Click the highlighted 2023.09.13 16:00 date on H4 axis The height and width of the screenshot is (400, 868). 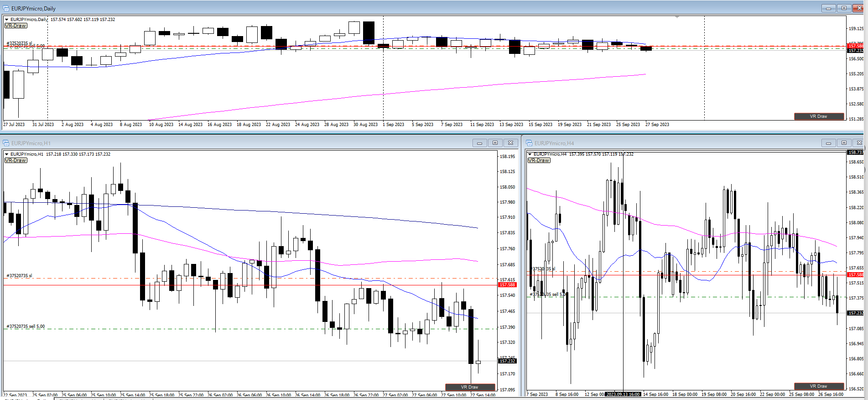tap(623, 394)
